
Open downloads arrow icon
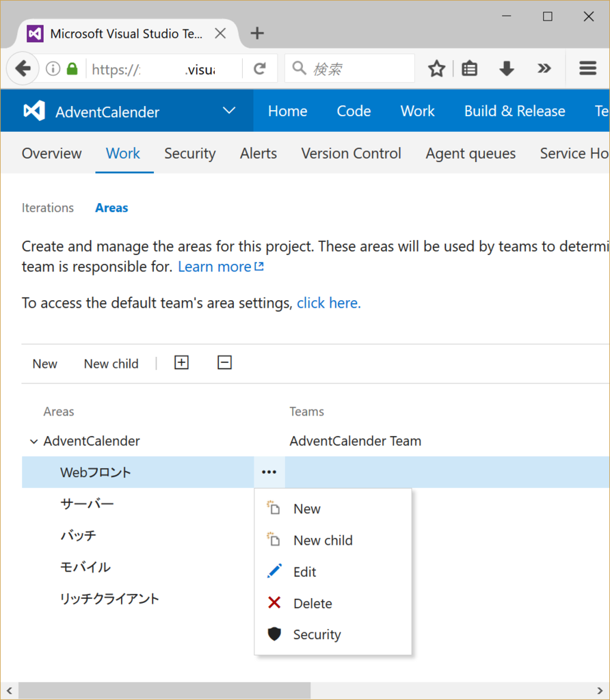pos(507,69)
